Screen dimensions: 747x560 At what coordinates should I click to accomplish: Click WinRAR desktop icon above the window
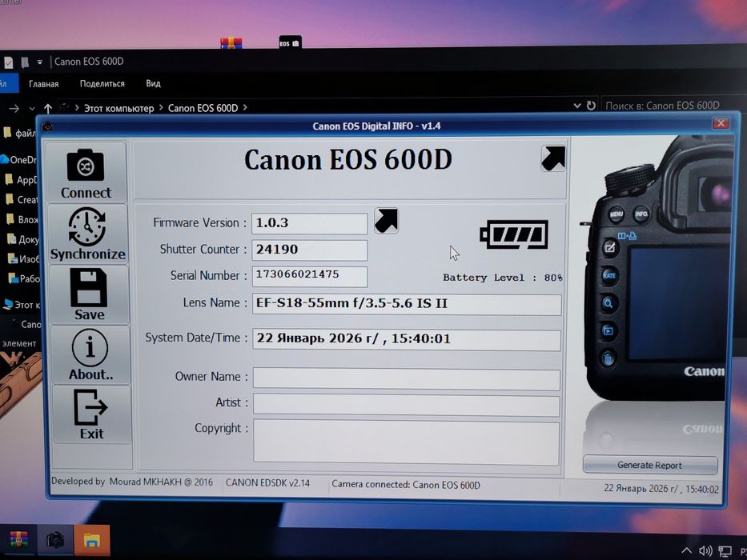pyautogui.click(x=231, y=43)
